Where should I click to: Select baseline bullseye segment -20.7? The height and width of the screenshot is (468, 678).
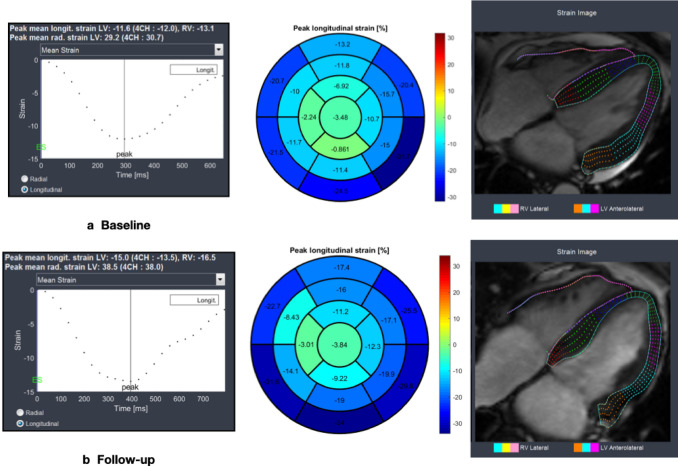pyautogui.click(x=277, y=81)
